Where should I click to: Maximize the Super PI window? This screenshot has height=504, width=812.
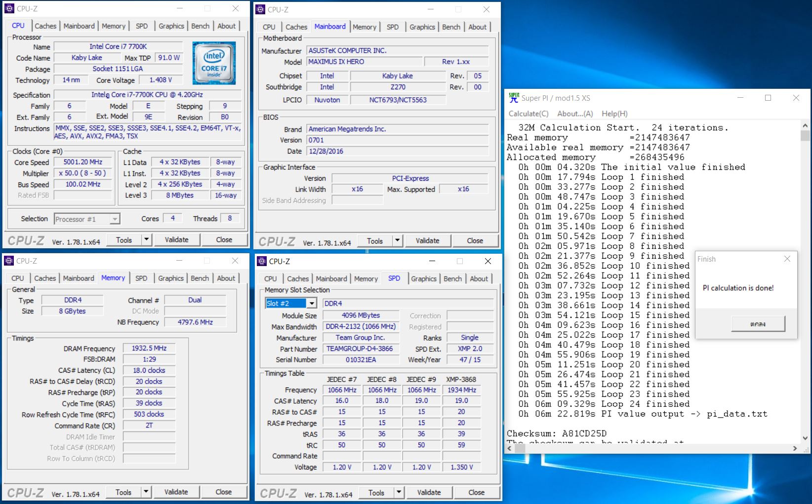pyautogui.click(x=768, y=98)
